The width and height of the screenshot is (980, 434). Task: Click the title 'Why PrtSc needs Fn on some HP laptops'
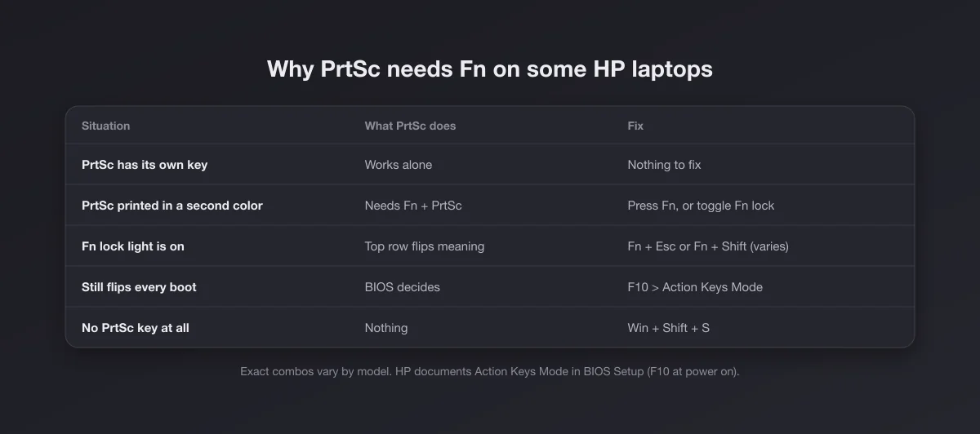pyautogui.click(x=490, y=69)
